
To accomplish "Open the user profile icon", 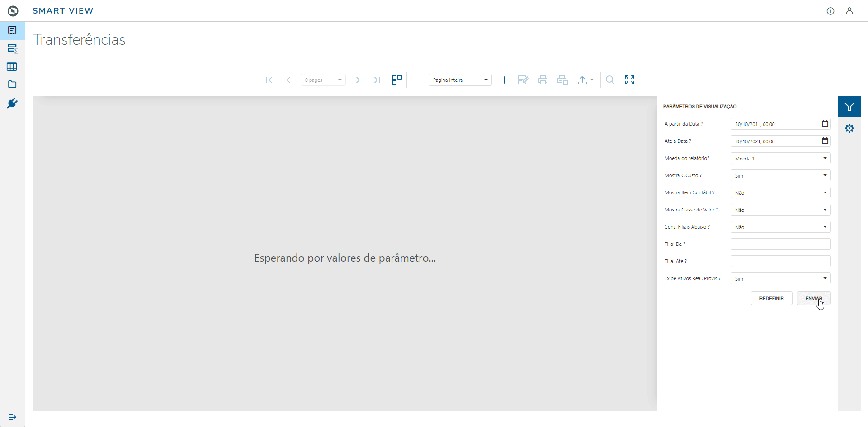I will (x=849, y=11).
